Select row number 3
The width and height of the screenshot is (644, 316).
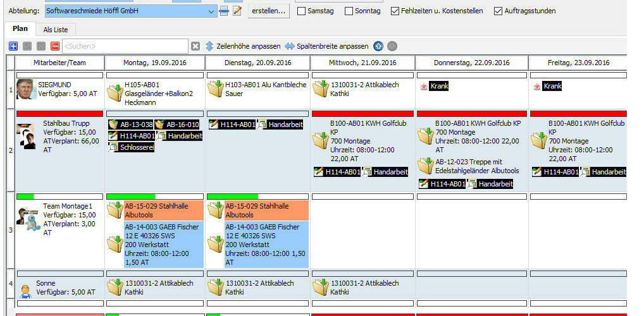[x=11, y=230]
